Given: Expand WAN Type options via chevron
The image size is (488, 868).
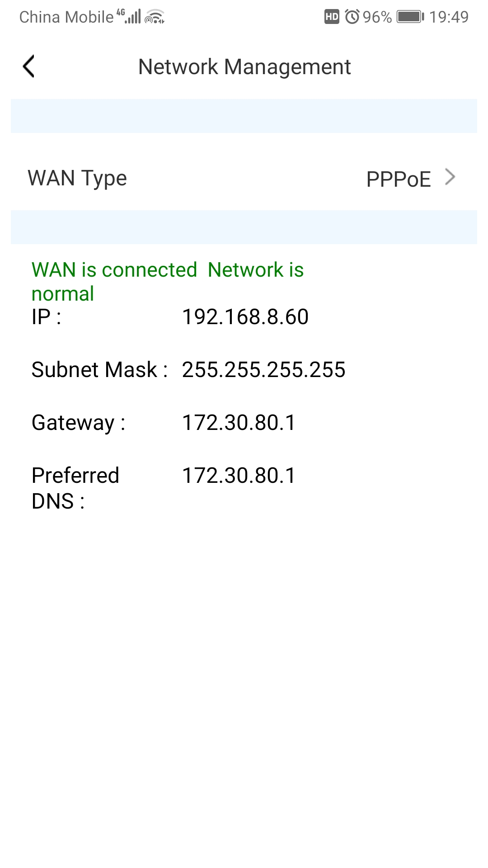Looking at the screenshot, I should (450, 177).
